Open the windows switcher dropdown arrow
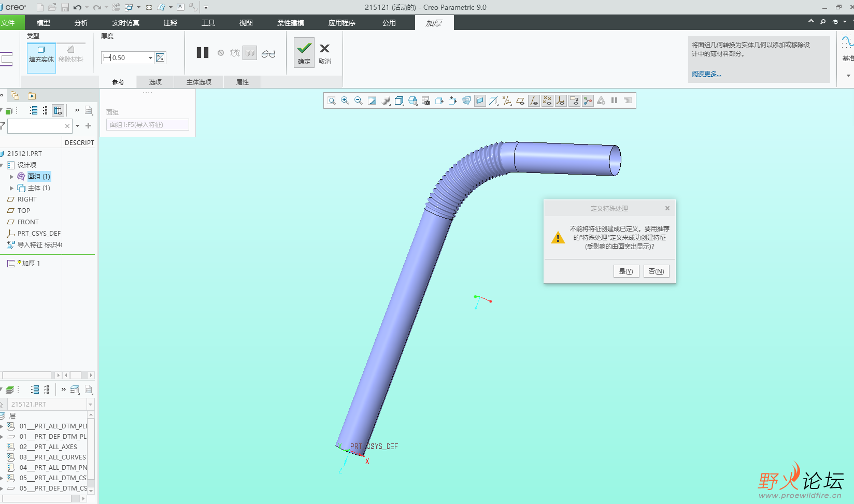This screenshot has width=854, height=504. 138,7
